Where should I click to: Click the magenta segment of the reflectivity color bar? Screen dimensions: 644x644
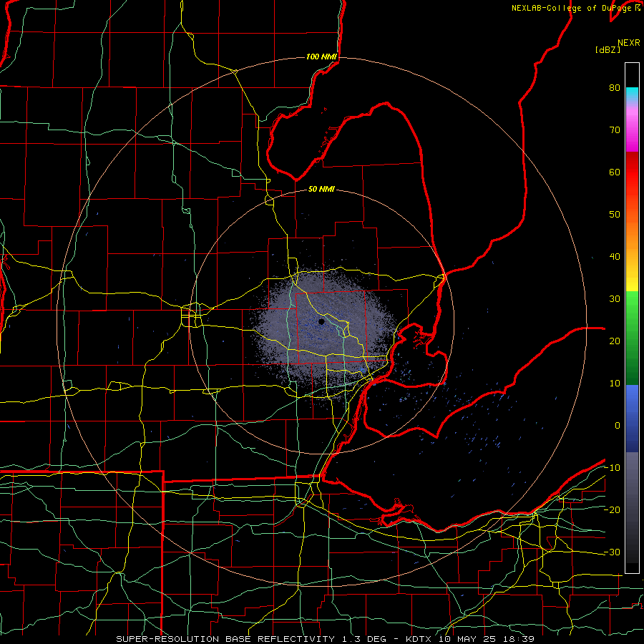tap(632, 135)
